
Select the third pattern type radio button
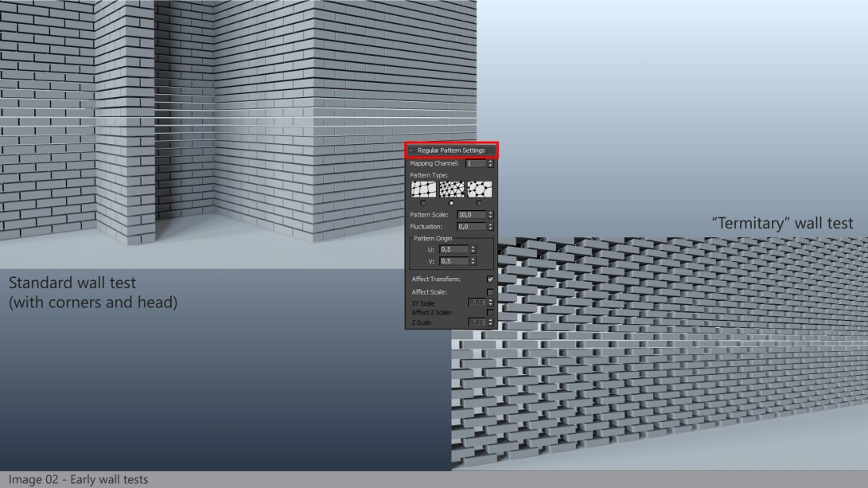tap(478, 201)
